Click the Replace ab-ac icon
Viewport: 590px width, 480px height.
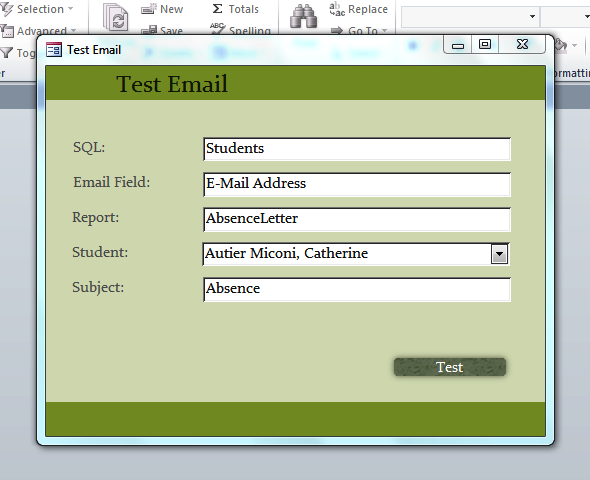coord(337,9)
